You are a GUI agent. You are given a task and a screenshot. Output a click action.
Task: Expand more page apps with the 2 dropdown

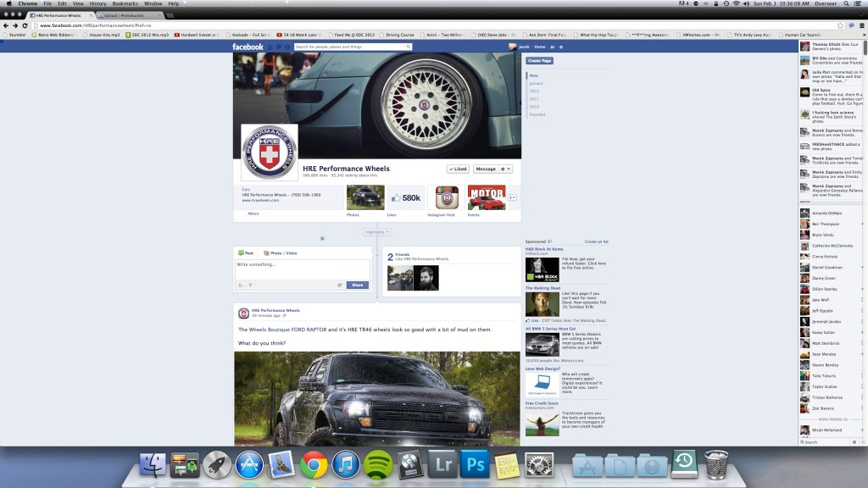(512, 197)
